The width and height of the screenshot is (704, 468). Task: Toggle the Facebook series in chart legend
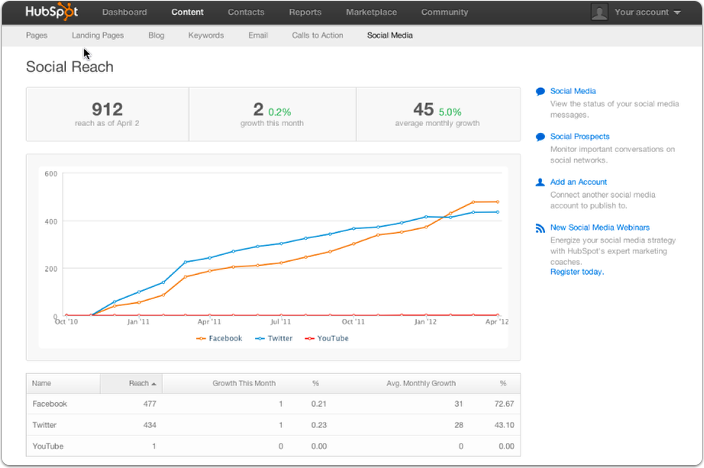click(219, 338)
